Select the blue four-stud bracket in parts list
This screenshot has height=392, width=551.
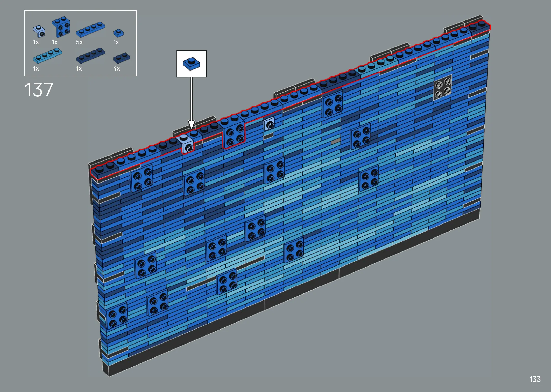[61, 27]
